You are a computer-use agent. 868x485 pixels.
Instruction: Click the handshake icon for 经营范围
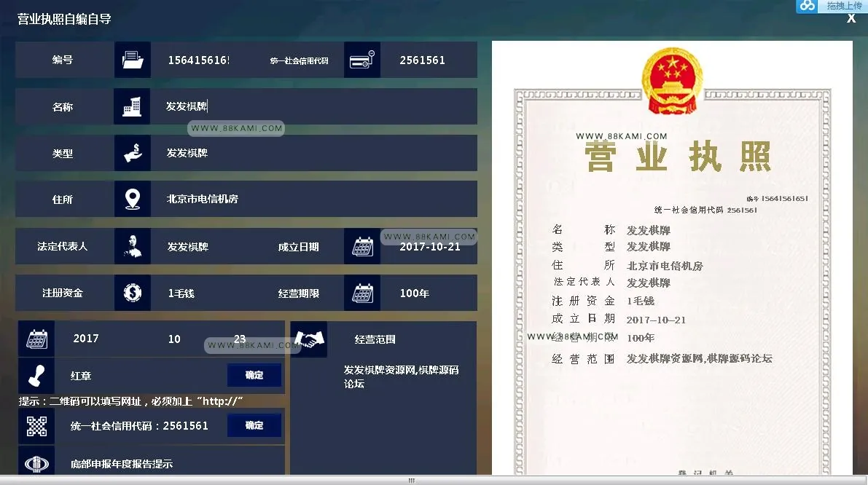click(x=309, y=339)
